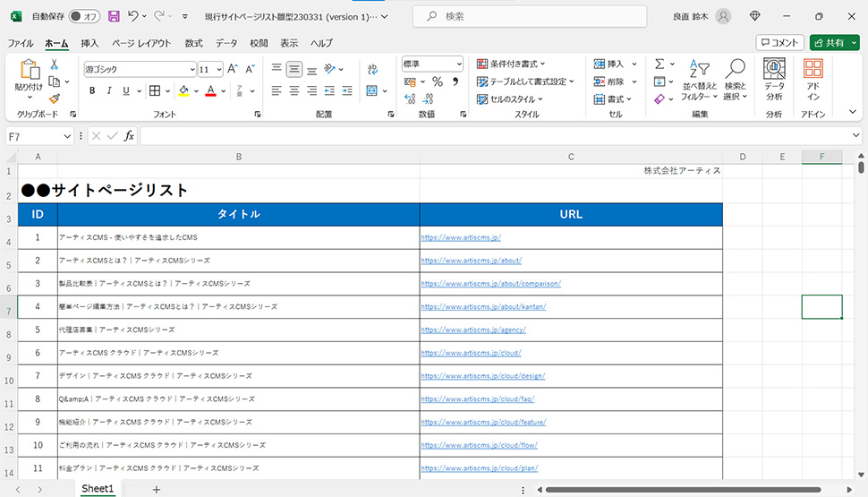Viewport: 868px width, 497px height.
Task: Click the text orientation icon
Action: (330, 69)
